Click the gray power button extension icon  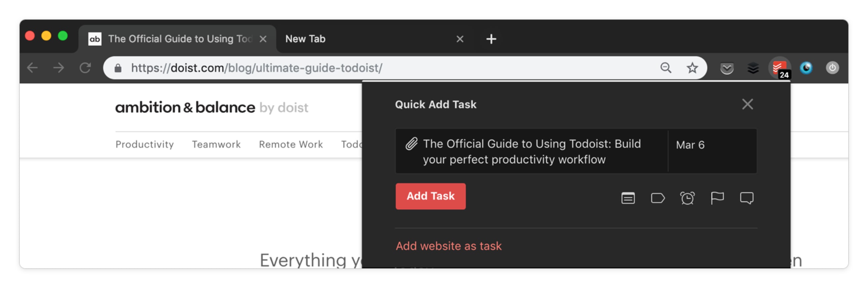[832, 68]
